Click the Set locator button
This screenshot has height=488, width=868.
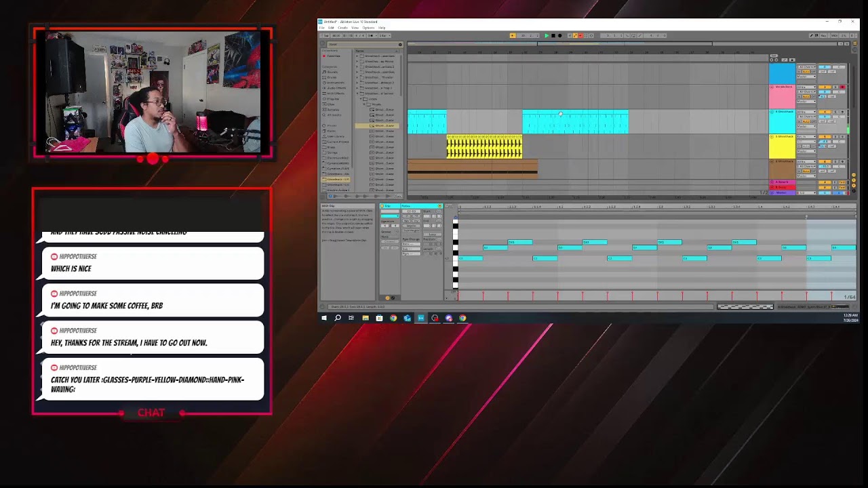pos(774,56)
